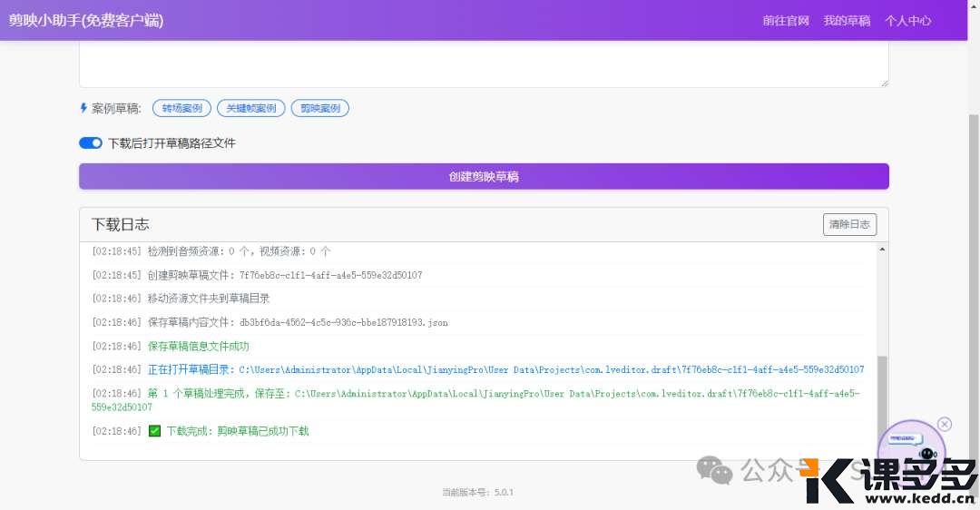980x510 pixels.
Task: Click the 课多多 K logo
Action: tap(825, 480)
